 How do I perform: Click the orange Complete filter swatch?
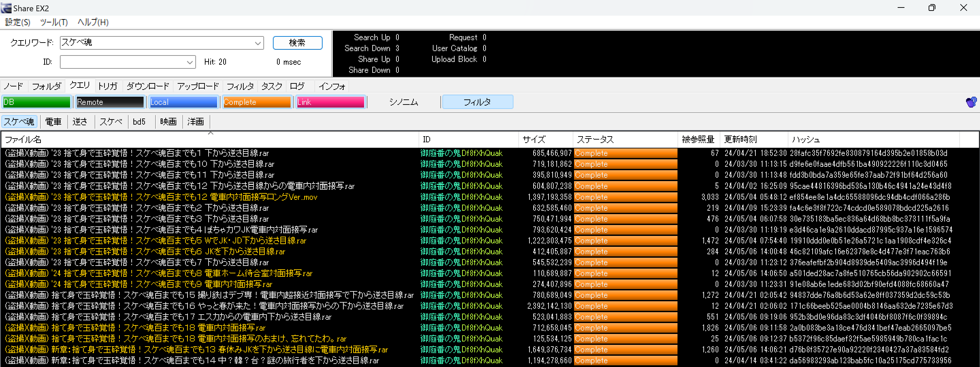(257, 102)
